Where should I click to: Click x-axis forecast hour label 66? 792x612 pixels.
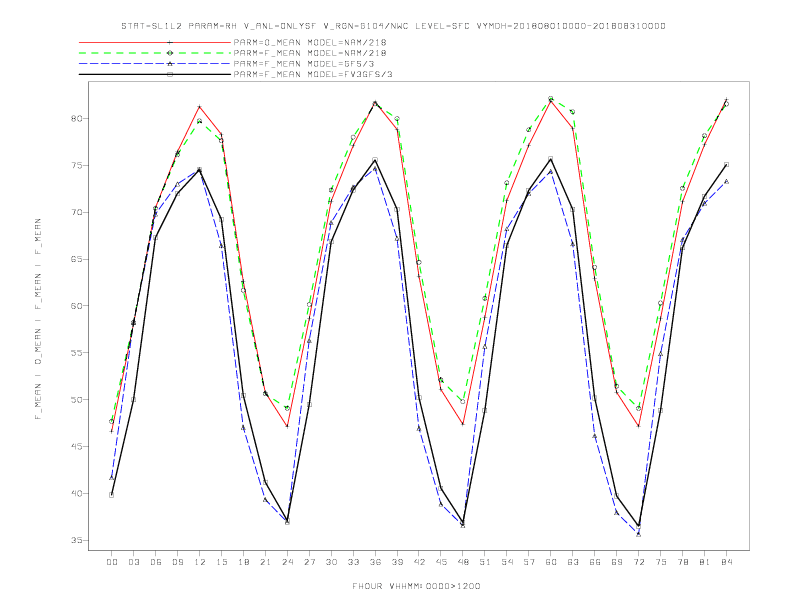point(595,562)
